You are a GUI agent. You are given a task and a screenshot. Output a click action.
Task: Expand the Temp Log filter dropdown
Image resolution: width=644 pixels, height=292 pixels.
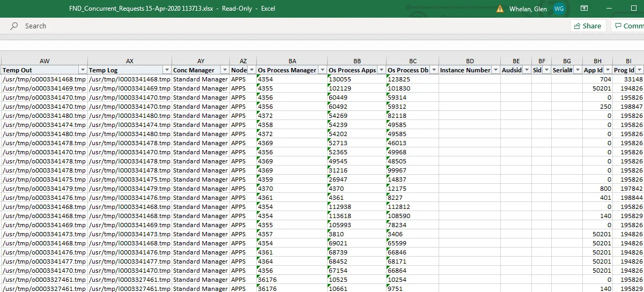pos(167,70)
